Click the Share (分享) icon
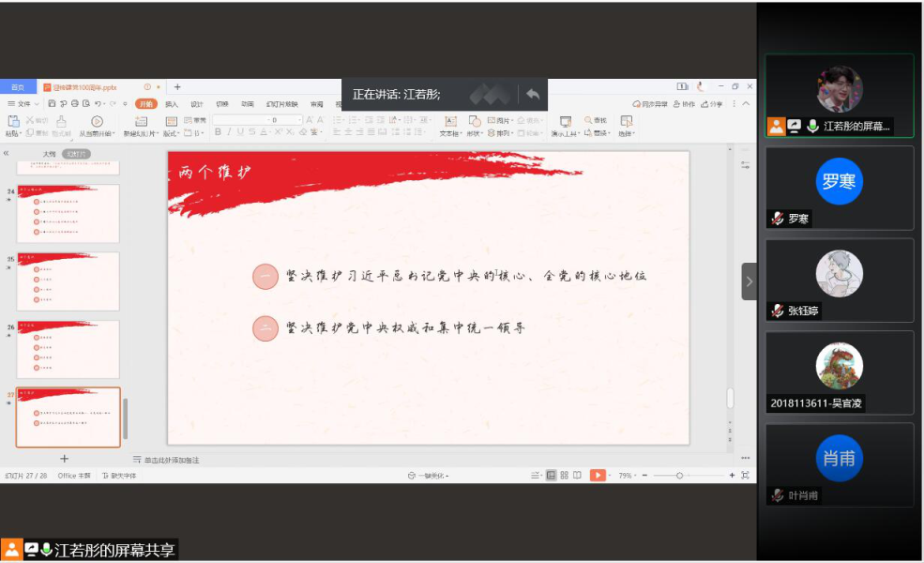This screenshot has width=924, height=563. coord(704,104)
